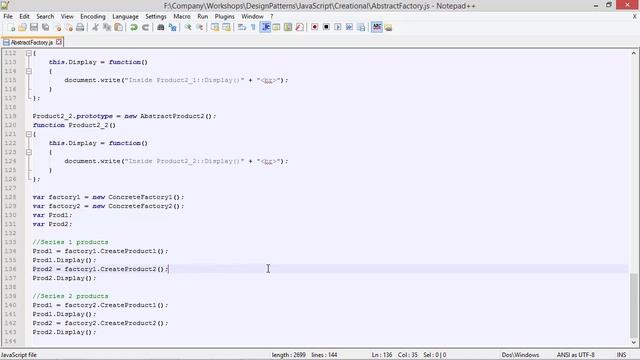Click the 'Ln : 136' status bar entry

pos(382,355)
